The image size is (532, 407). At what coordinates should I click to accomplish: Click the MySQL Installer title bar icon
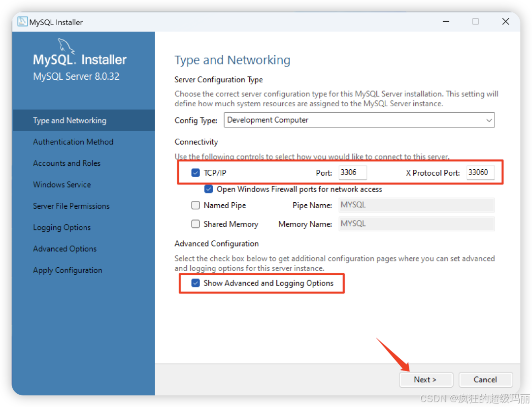(x=22, y=22)
